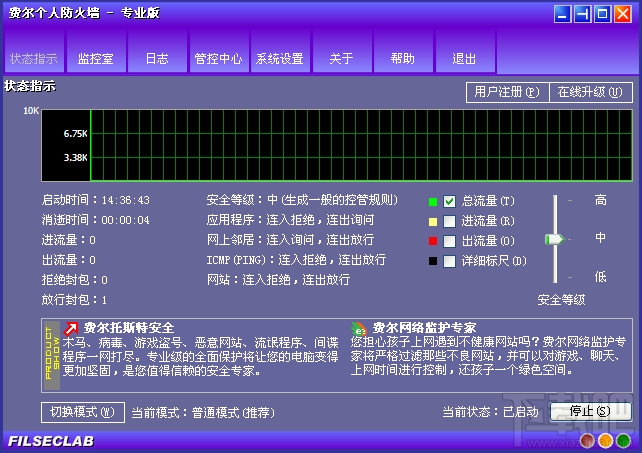This screenshot has height=453, width=642.
Task: Click the 用户注册(P) button
Action: (507, 92)
